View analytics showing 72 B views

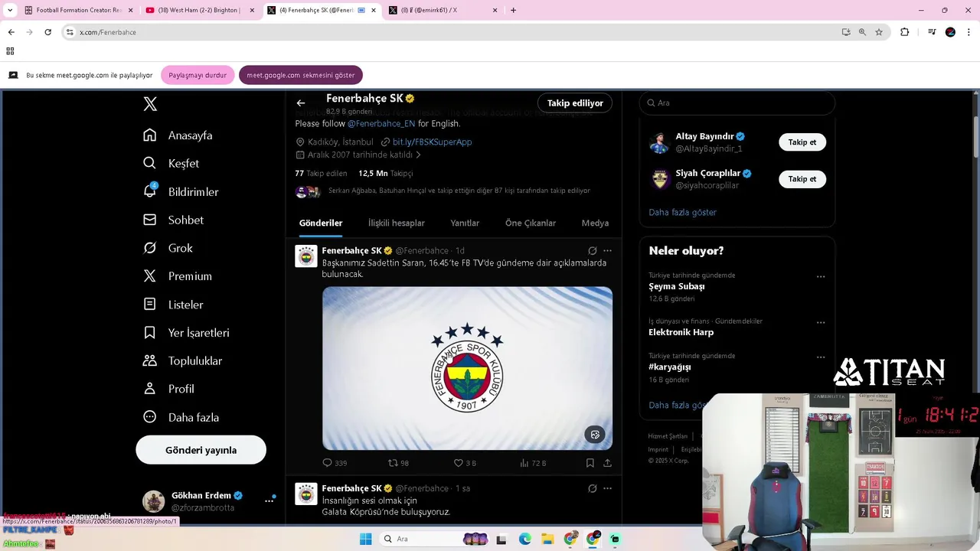click(x=533, y=463)
